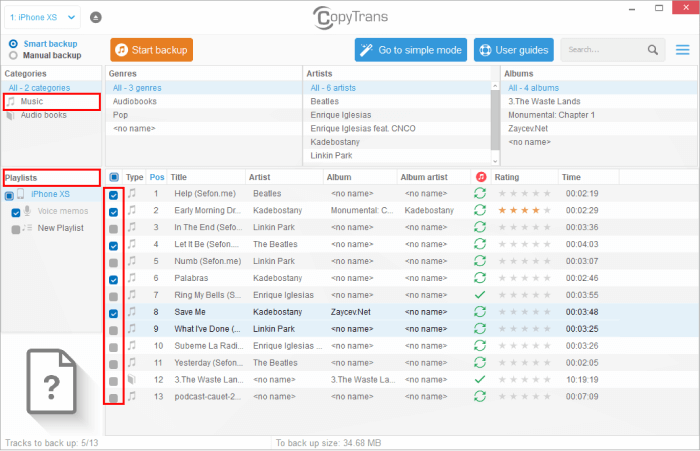Click the Artists list scroll up arrow
Screen dimensions: 700x451
coord(495,85)
